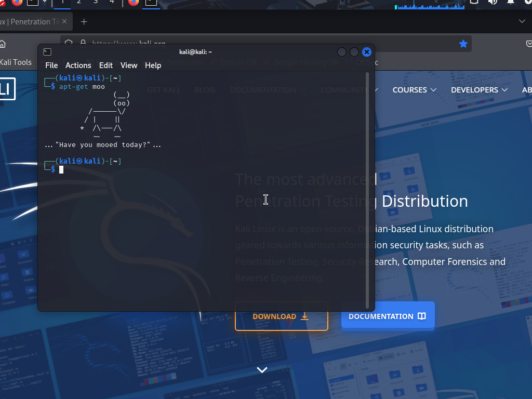This screenshot has width=532, height=399.
Task: Click the active terminal prompt cursor
Action: pos(61,170)
